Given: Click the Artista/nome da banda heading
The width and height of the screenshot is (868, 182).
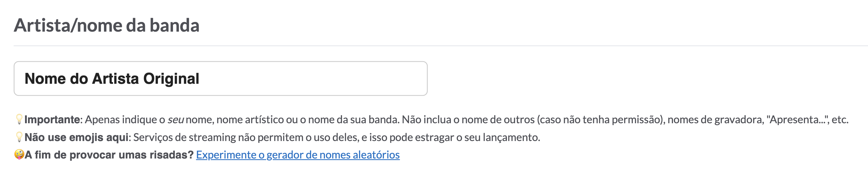Looking at the screenshot, I should (x=106, y=25).
